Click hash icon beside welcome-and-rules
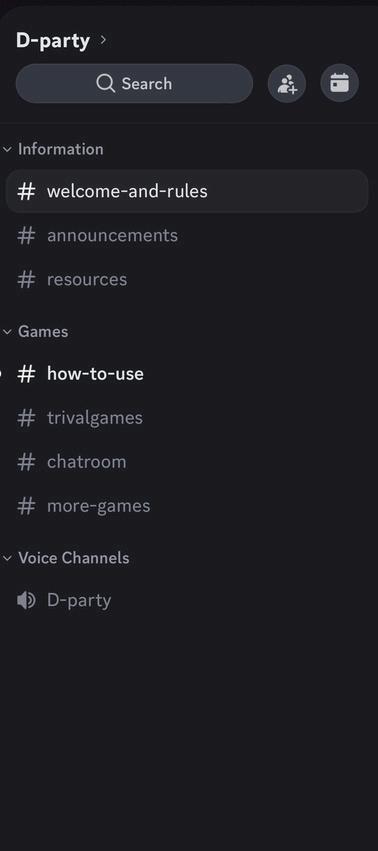The height and width of the screenshot is (851, 378). pos(26,191)
